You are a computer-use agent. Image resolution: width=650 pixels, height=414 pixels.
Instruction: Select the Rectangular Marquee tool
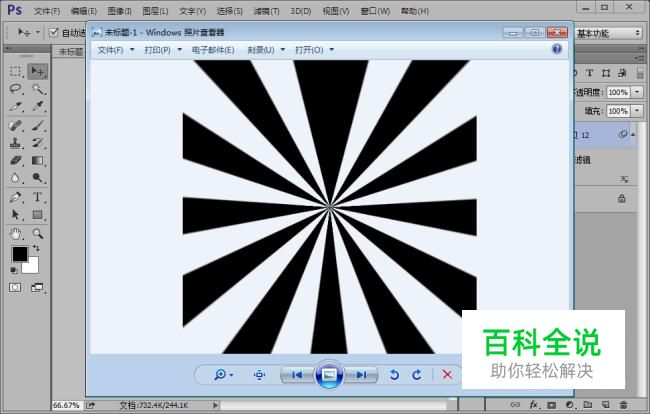coord(16,71)
